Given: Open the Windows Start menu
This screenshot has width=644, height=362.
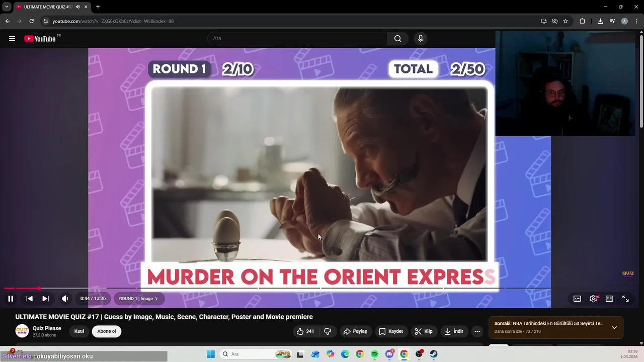Looking at the screenshot, I should click(210, 354).
